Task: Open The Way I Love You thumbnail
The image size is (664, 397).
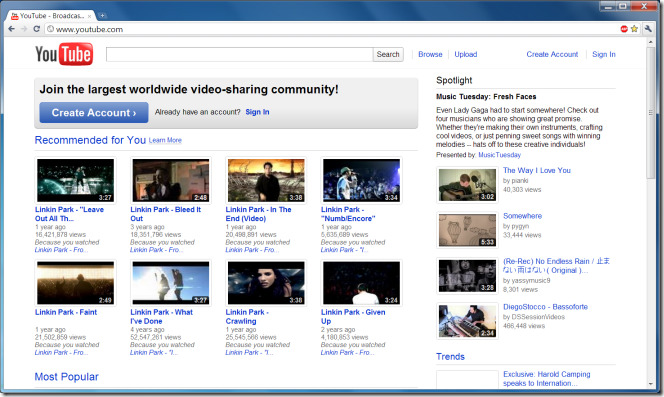Action: [x=468, y=185]
